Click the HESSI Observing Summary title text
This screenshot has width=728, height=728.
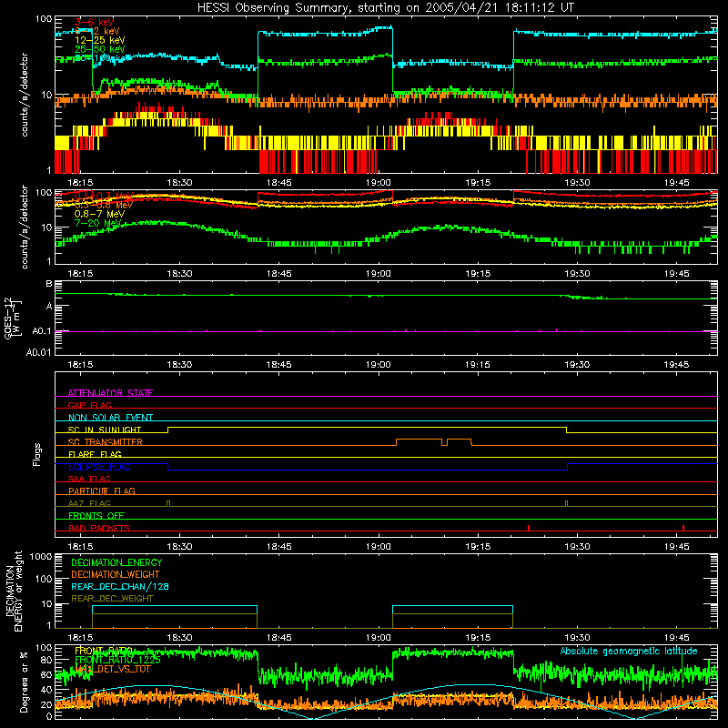click(385, 7)
